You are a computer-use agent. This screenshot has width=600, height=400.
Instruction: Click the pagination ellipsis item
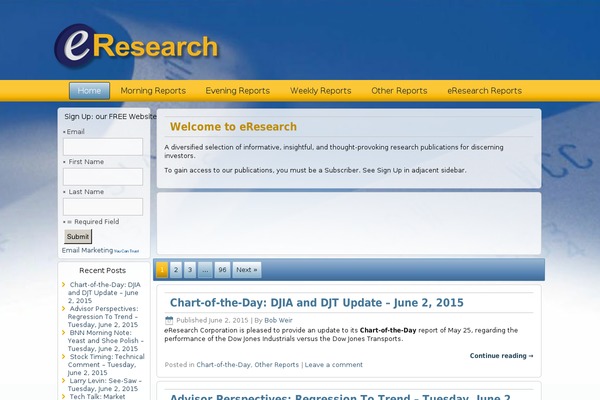205,270
